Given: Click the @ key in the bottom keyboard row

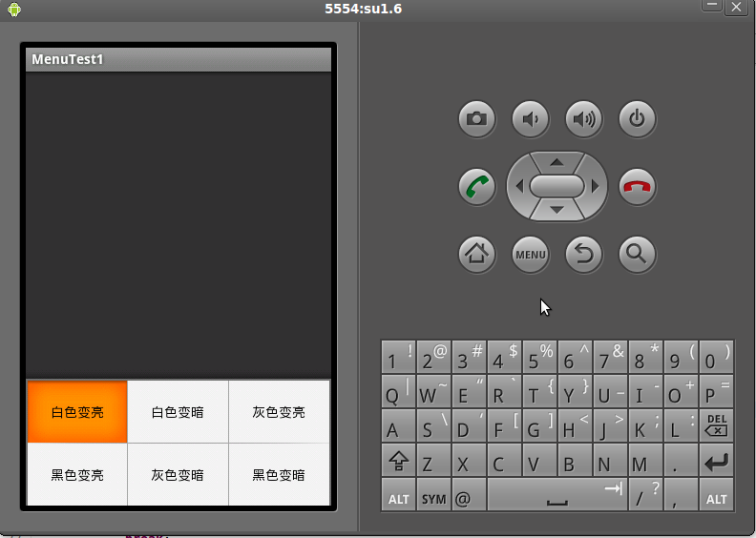Looking at the screenshot, I should point(469,495).
